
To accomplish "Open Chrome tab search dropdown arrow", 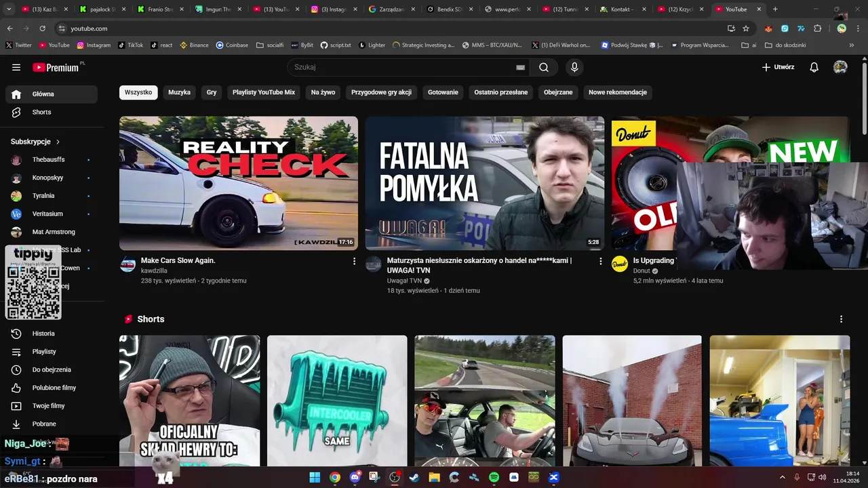I will point(8,9).
